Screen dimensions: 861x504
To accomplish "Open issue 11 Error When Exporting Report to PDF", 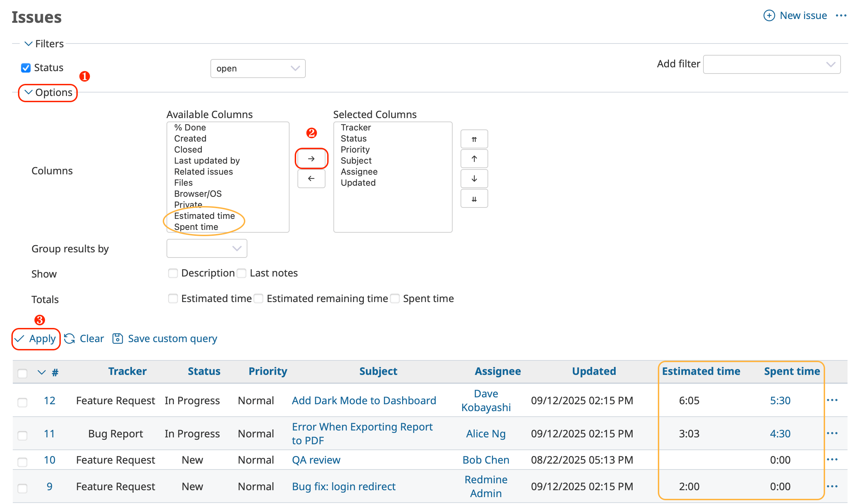I will tap(362, 434).
